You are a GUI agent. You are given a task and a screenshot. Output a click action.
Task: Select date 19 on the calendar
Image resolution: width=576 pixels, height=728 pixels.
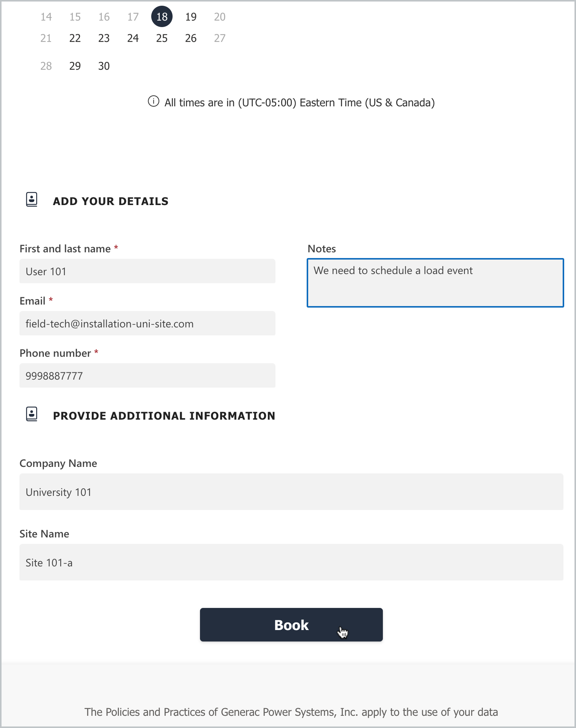pyautogui.click(x=190, y=16)
